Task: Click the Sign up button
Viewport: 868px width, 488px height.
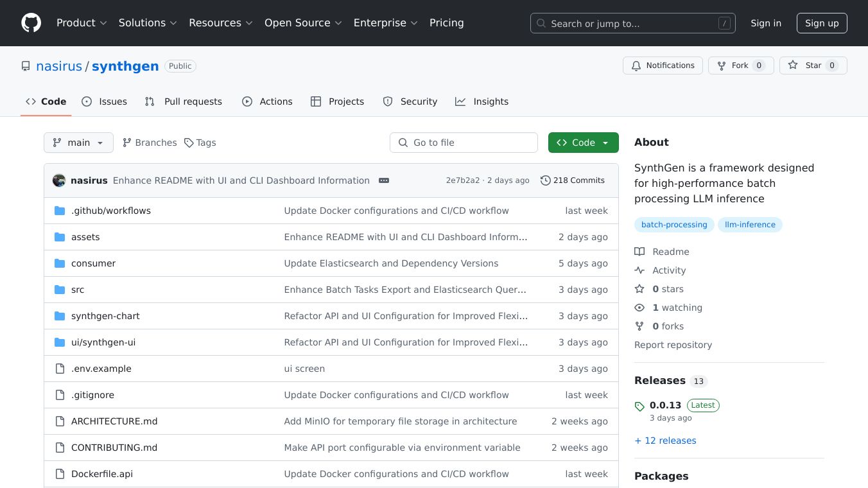Action: click(822, 23)
